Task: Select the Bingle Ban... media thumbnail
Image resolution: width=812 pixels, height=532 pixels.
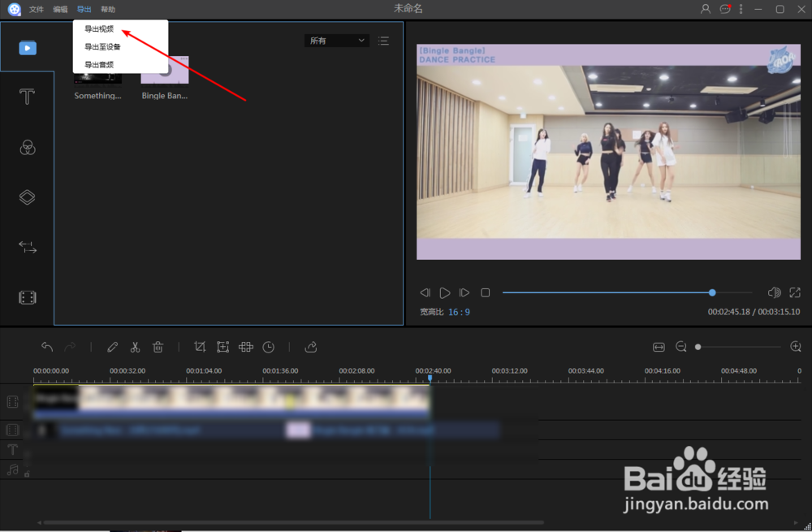Action: 165,78
